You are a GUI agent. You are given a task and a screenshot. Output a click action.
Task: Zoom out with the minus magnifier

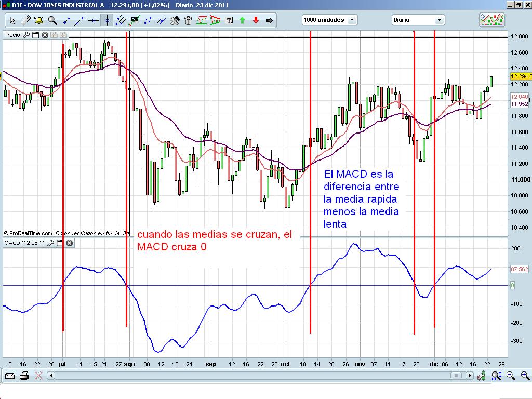511,376
